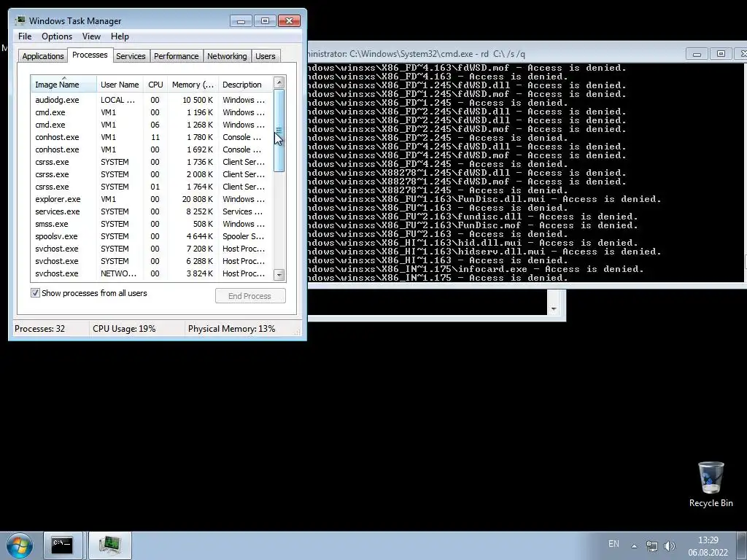Image resolution: width=747 pixels, height=560 pixels.
Task: Click the Task Manager title bar icon
Action: [x=20, y=21]
